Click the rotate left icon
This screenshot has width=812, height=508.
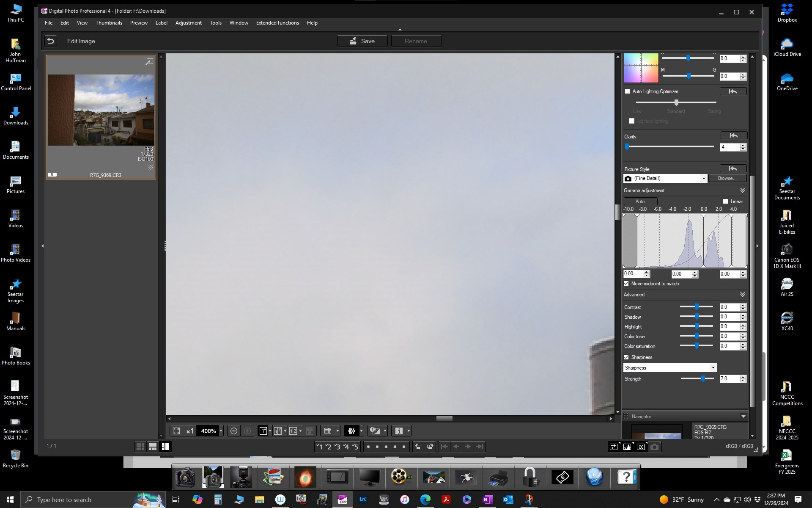418,446
